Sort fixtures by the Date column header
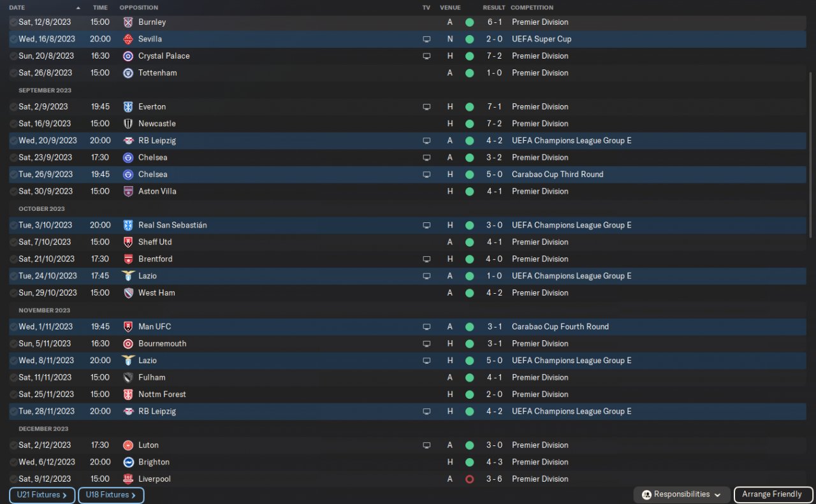 click(17, 8)
